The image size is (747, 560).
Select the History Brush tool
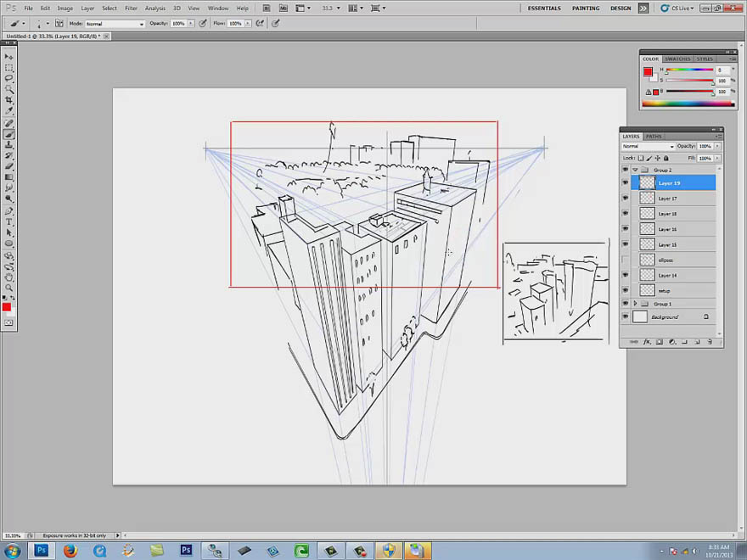tap(8, 156)
